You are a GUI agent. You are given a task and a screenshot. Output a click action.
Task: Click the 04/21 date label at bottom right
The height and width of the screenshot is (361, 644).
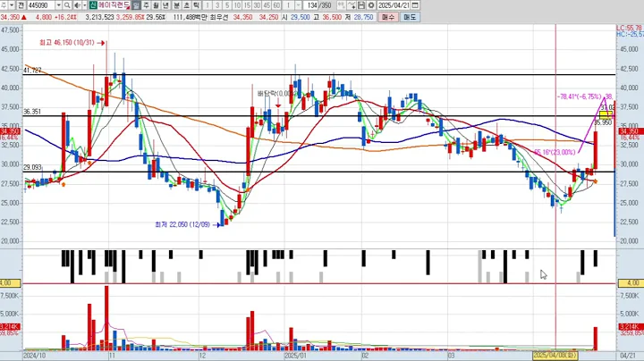[x=628, y=356]
